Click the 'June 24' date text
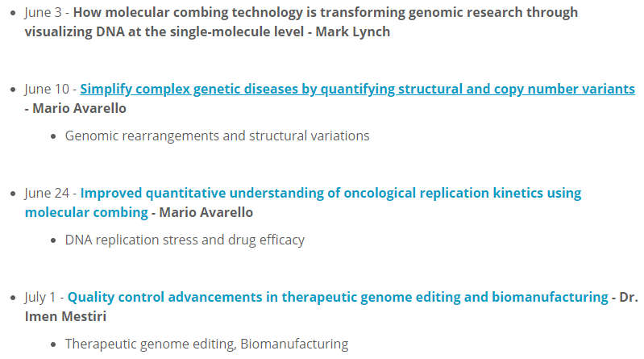Screen dimensions: 644x359 [x=47, y=193]
